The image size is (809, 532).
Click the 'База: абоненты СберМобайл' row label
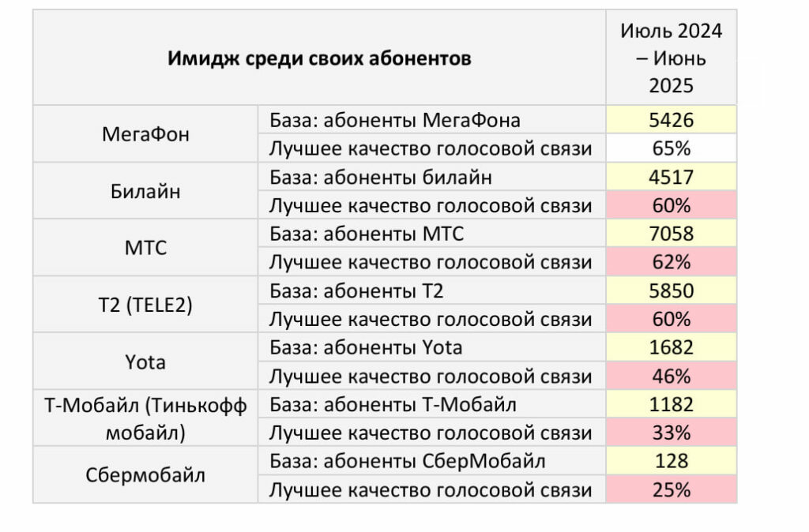(x=408, y=461)
